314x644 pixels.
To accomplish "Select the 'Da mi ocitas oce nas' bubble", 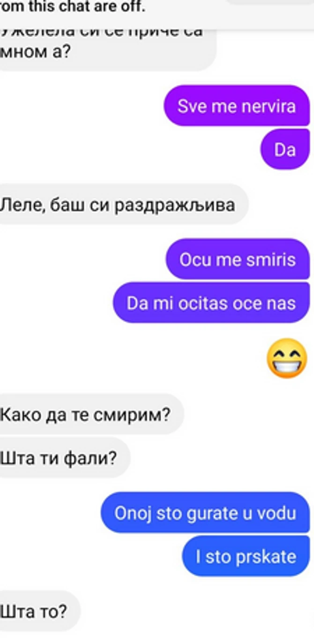I will pyautogui.click(x=211, y=302).
